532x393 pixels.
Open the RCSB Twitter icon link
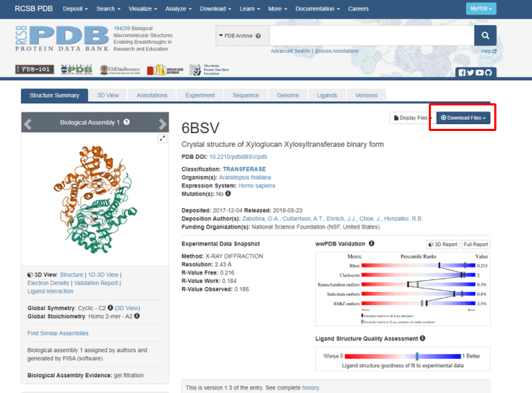(x=471, y=73)
